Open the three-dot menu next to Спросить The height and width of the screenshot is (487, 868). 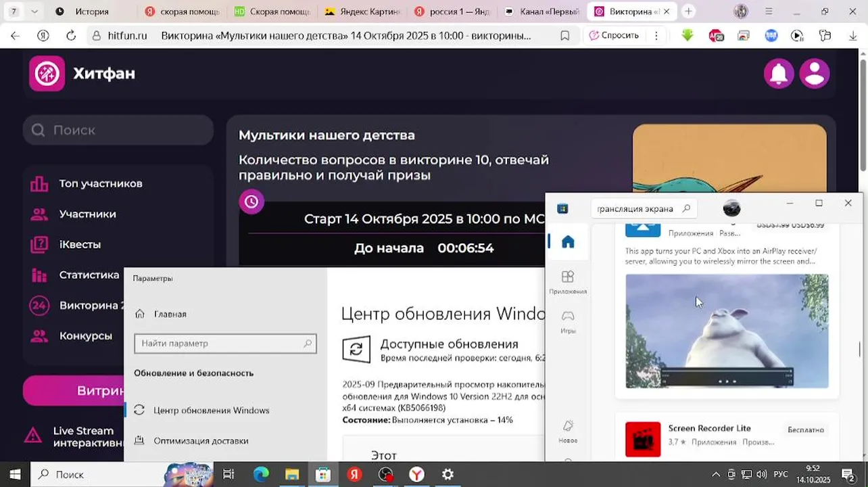point(656,36)
